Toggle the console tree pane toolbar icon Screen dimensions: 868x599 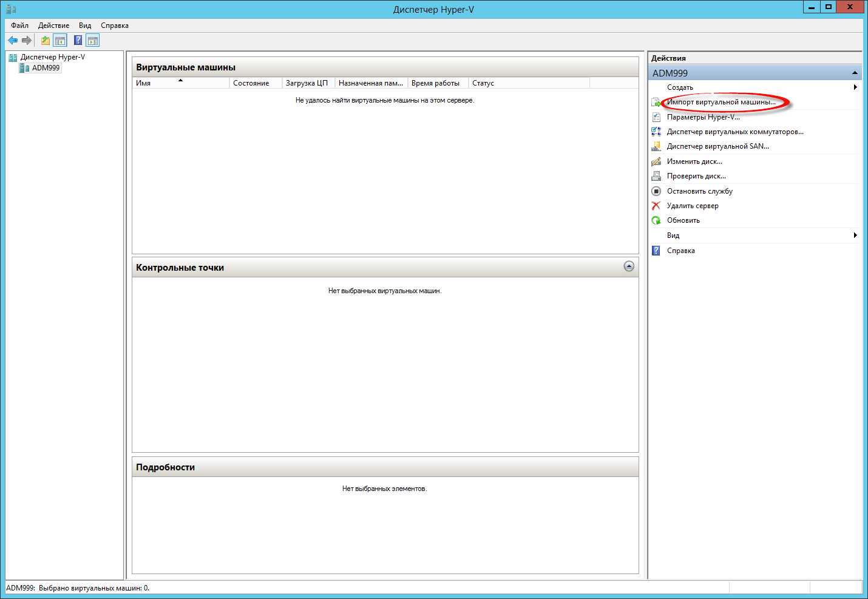pos(60,41)
